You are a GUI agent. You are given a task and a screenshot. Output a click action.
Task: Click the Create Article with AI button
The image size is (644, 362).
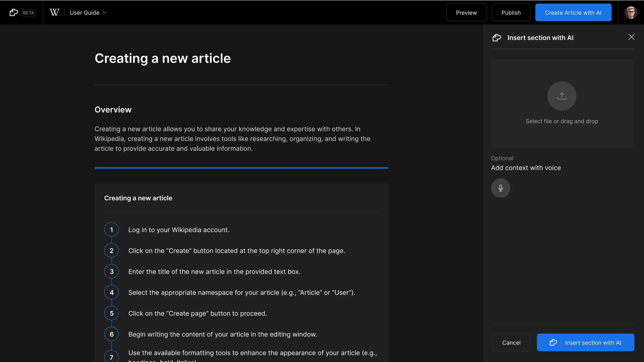tap(573, 12)
